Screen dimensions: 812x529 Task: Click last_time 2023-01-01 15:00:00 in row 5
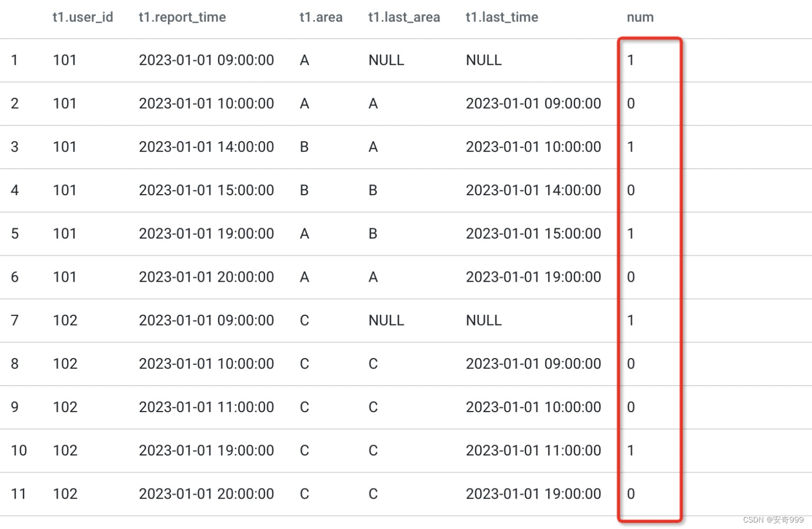point(533,234)
